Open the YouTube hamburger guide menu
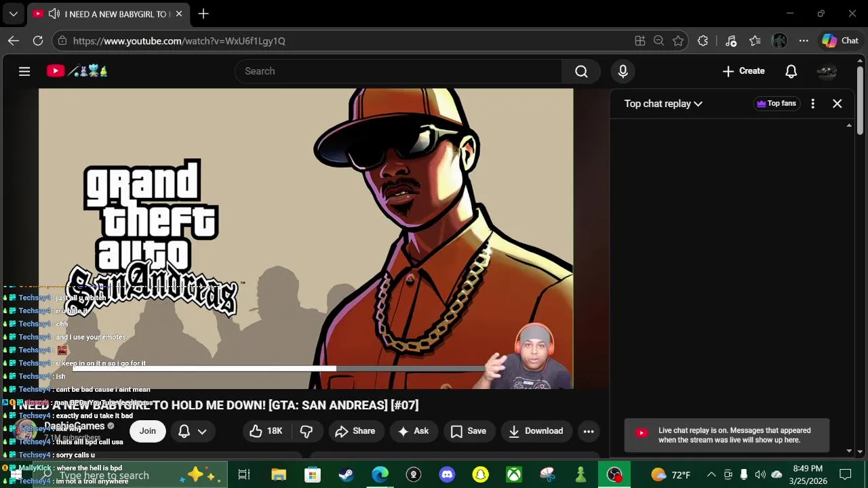Screen dimensions: 868x488 pos(24,71)
